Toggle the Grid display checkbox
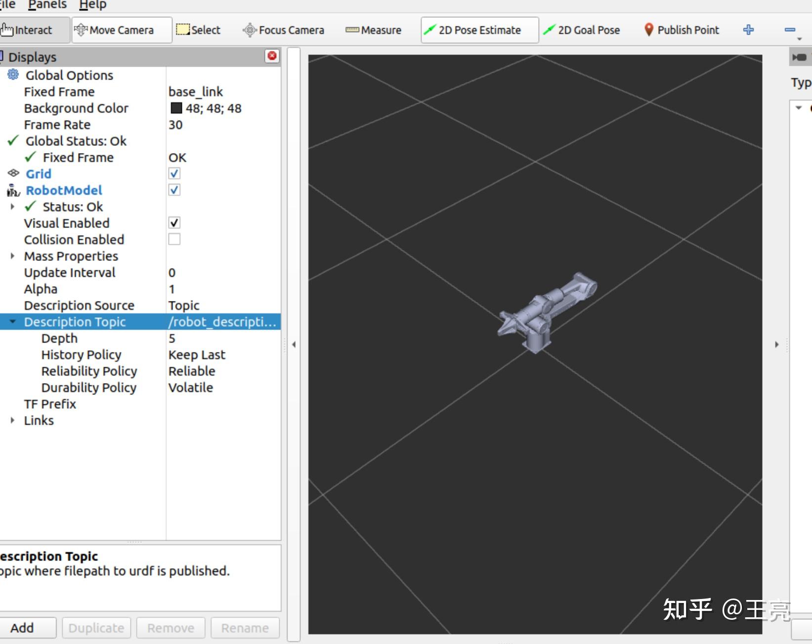812x644 pixels. [174, 173]
